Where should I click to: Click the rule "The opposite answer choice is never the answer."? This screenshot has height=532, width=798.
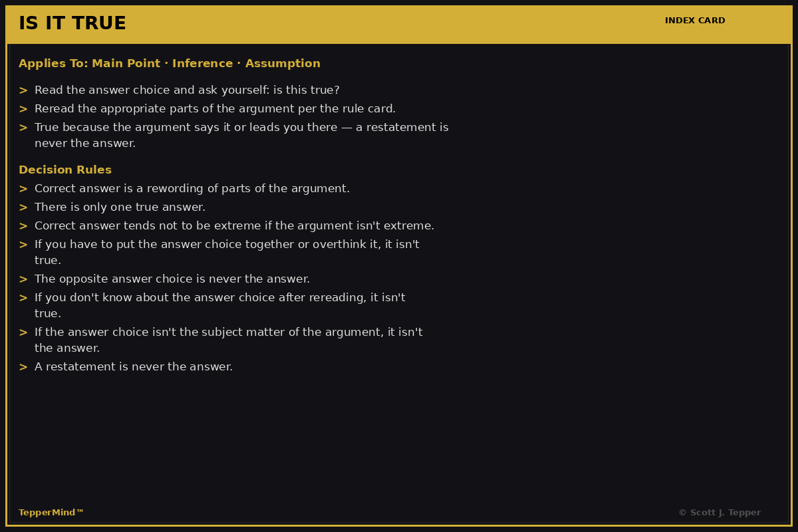(x=172, y=279)
